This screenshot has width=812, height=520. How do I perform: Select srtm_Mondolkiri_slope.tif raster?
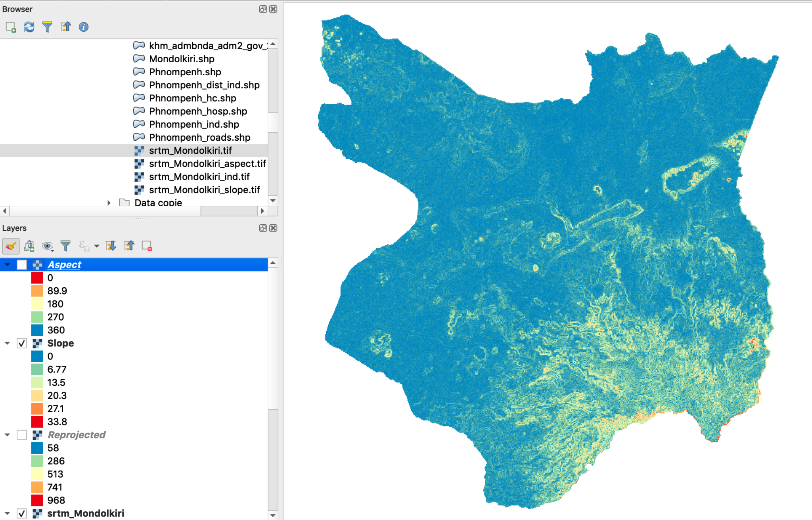pos(205,190)
